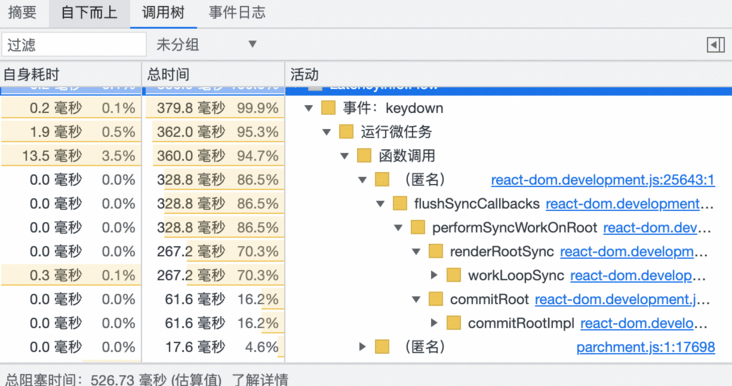Click the yellow icon next to workLoopSync
Image resolution: width=732 pixels, height=386 pixels.
coord(453,275)
